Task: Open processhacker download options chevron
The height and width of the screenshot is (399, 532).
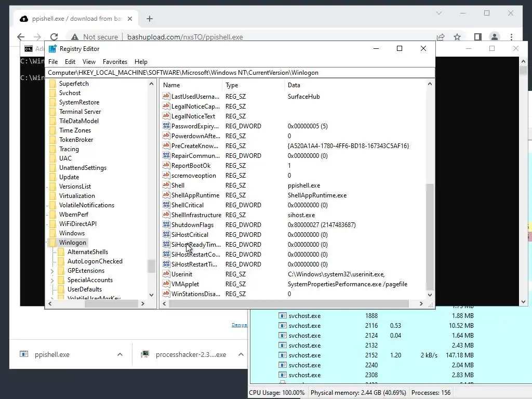Action: (x=241, y=354)
